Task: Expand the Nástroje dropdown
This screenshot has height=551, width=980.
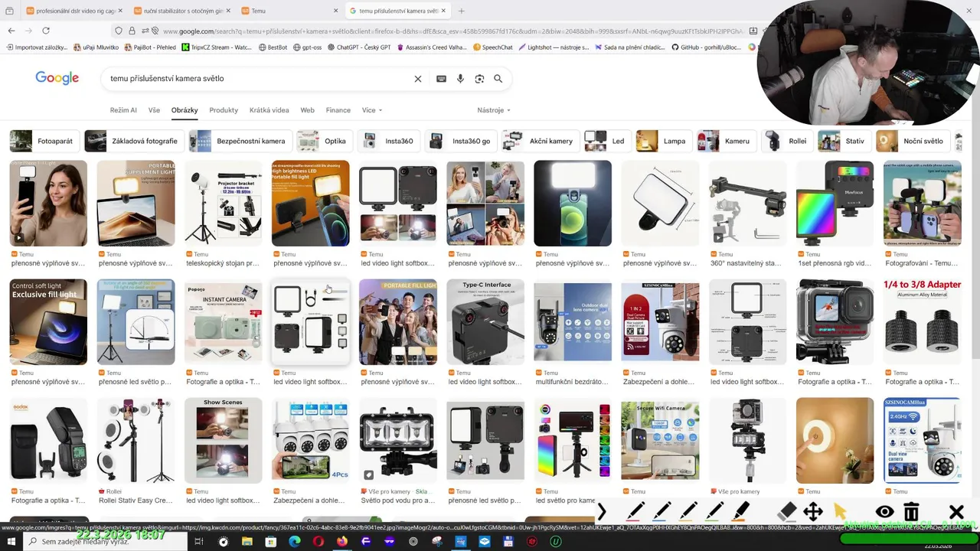Action: tap(494, 110)
